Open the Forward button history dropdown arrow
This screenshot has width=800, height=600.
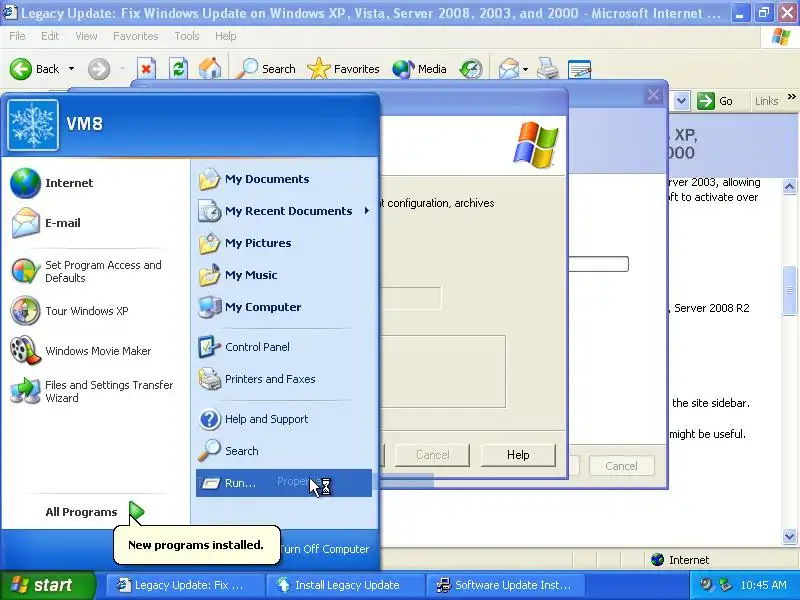coord(122,69)
